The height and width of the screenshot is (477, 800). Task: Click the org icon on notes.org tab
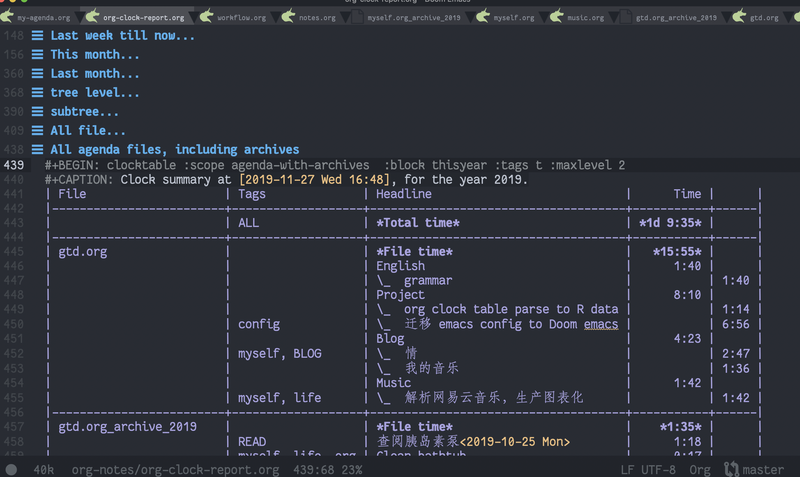tap(288, 16)
